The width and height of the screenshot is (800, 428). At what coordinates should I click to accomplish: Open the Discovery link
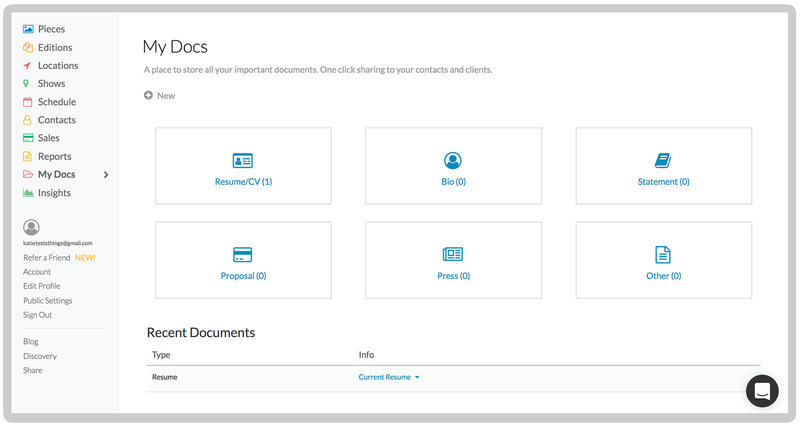click(40, 356)
